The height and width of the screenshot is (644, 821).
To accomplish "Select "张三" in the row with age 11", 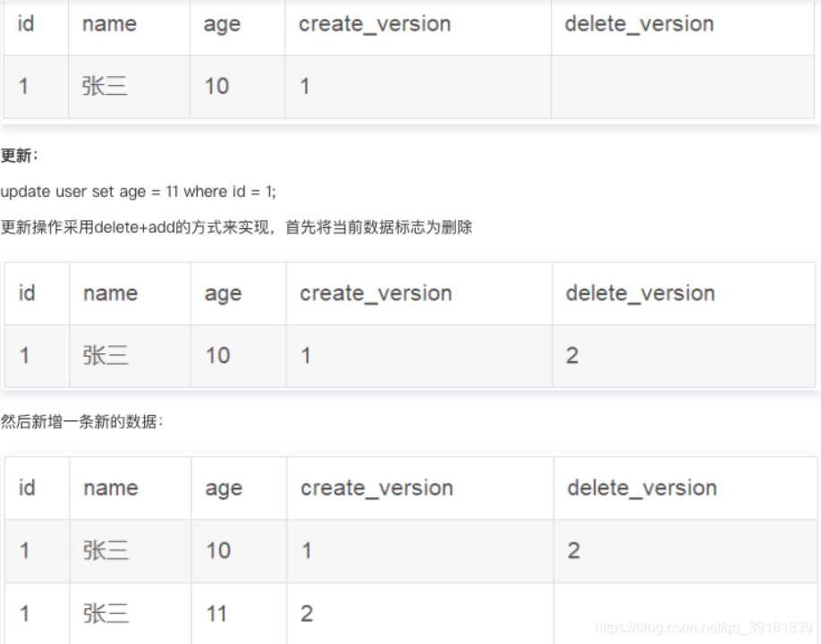I will 106,613.
